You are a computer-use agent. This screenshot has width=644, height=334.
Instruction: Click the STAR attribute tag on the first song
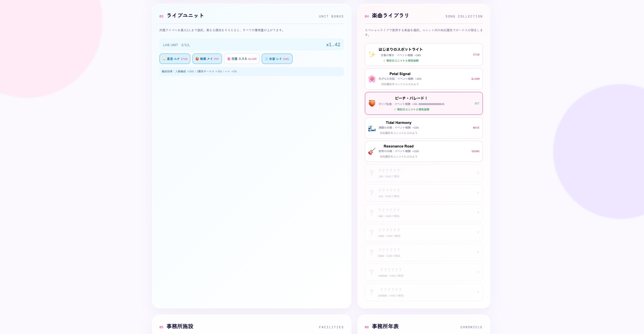476,55
